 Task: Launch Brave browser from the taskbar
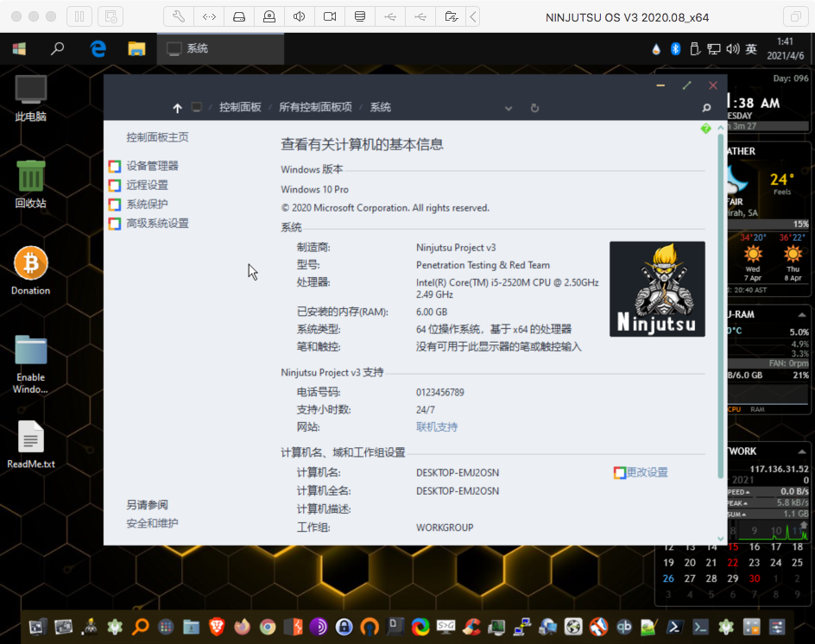click(218, 627)
